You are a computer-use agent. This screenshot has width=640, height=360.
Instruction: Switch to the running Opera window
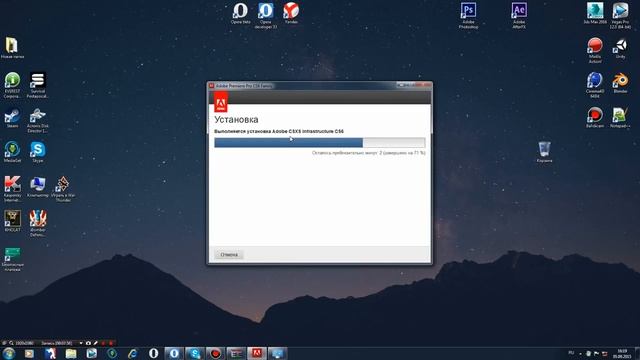pos(174,353)
